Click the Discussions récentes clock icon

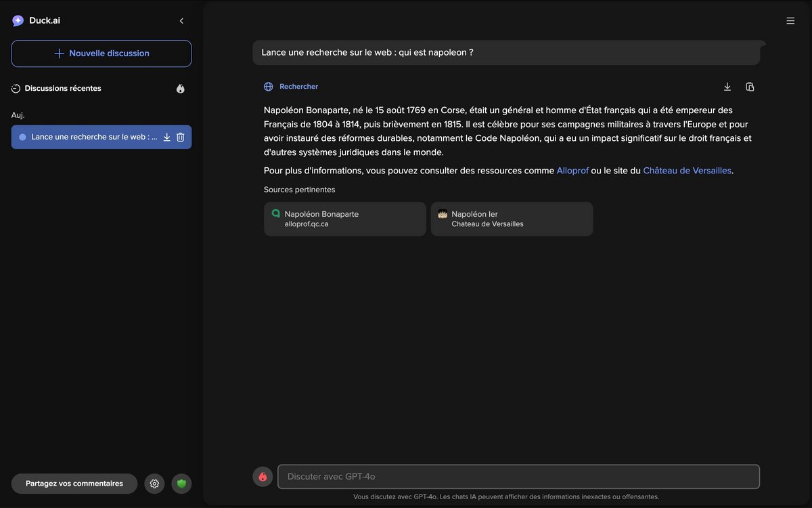tap(16, 89)
